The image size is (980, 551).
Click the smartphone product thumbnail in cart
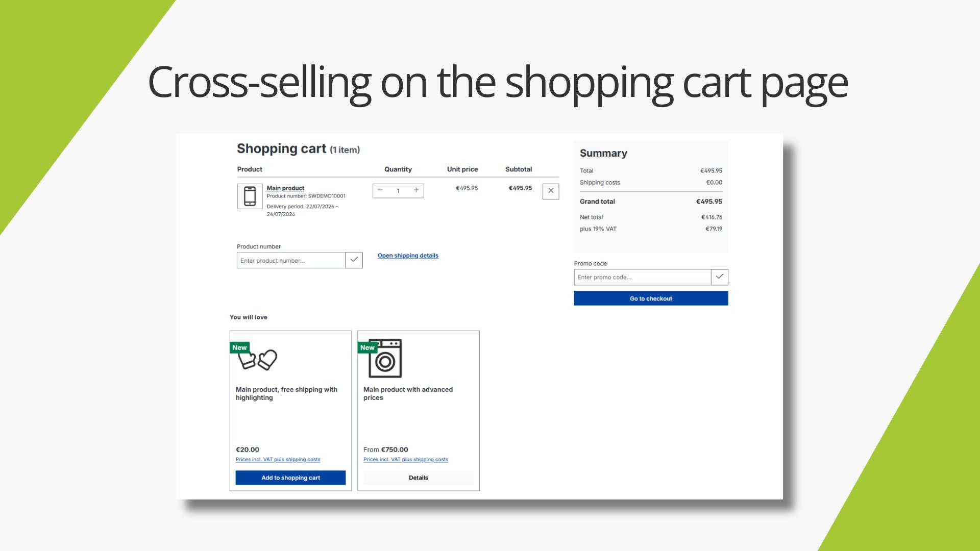[250, 196]
